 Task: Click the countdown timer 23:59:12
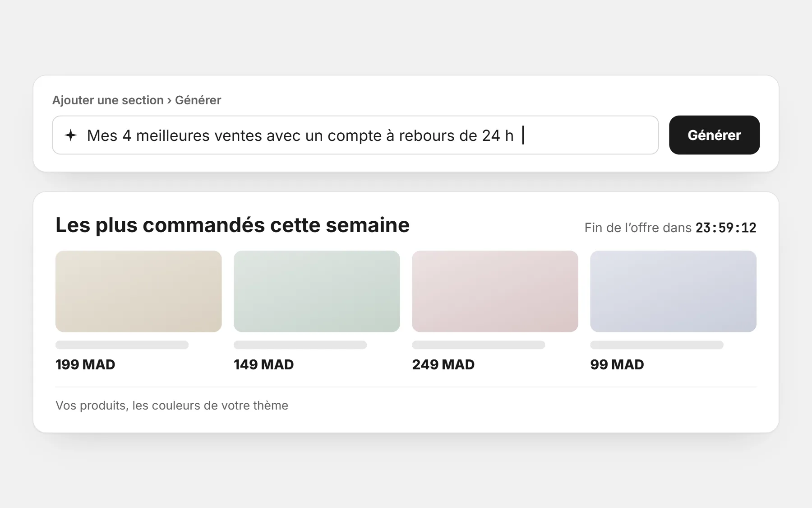(726, 228)
